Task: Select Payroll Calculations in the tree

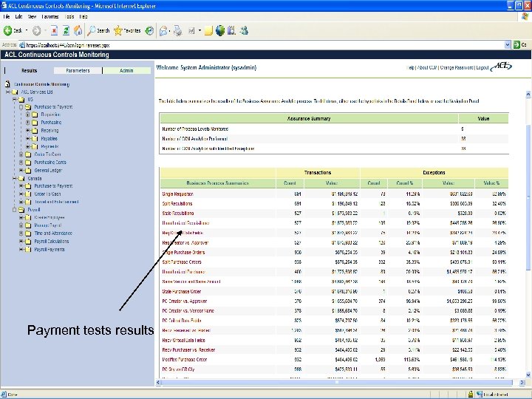Action: (51, 242)
